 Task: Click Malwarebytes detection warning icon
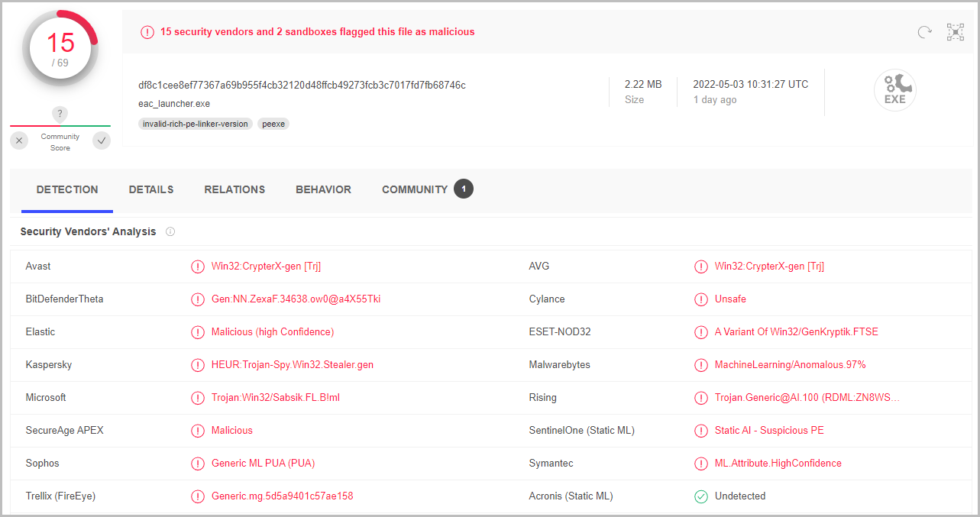pyautogui.click(x=701, y=365)
